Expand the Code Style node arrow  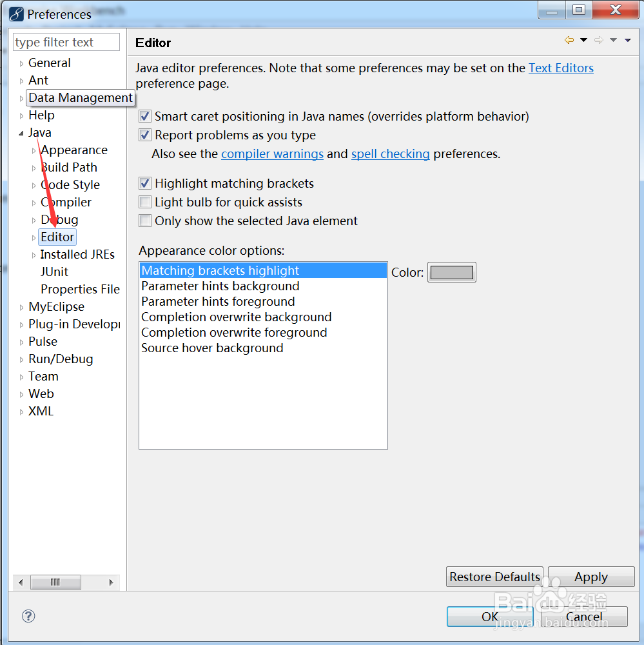(34, 186)
